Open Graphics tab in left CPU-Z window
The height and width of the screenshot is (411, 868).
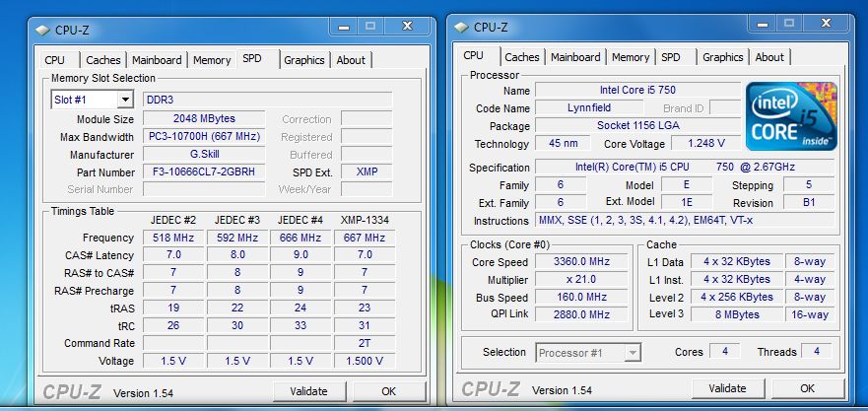click(x=303, y=60)
